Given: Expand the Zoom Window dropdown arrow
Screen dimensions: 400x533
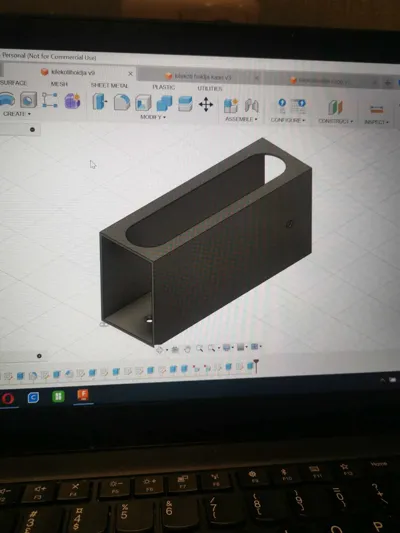Looking at the screenshot, I should [219, 348].
